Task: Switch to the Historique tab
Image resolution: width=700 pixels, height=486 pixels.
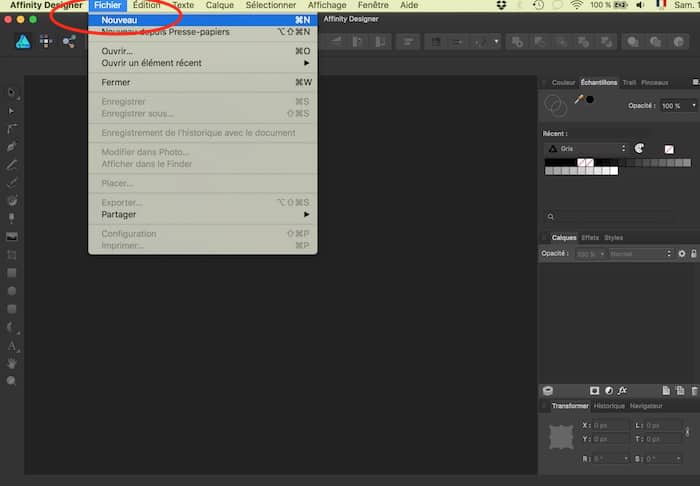Action: point(609,406)
